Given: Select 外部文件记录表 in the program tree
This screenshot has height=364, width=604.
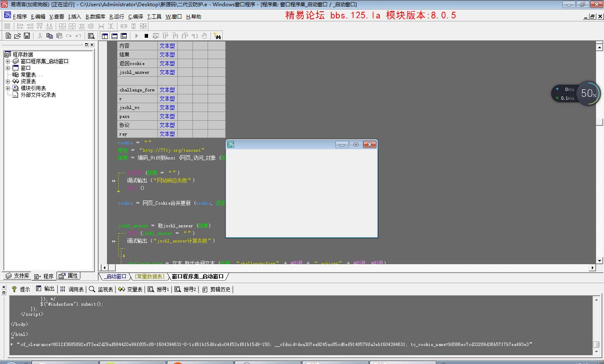Looking at the screenshot, I should [x=38, y=95].
